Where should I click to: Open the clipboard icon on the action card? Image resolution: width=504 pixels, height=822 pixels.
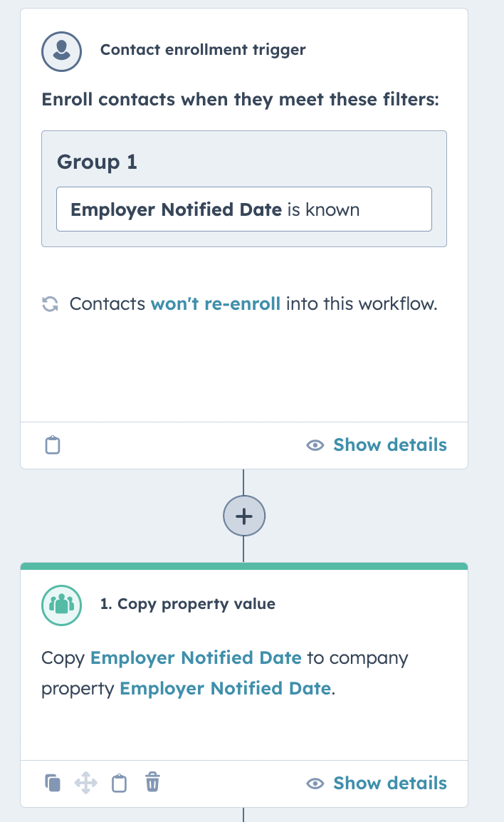pyautogui.click(x=119, y=783)
